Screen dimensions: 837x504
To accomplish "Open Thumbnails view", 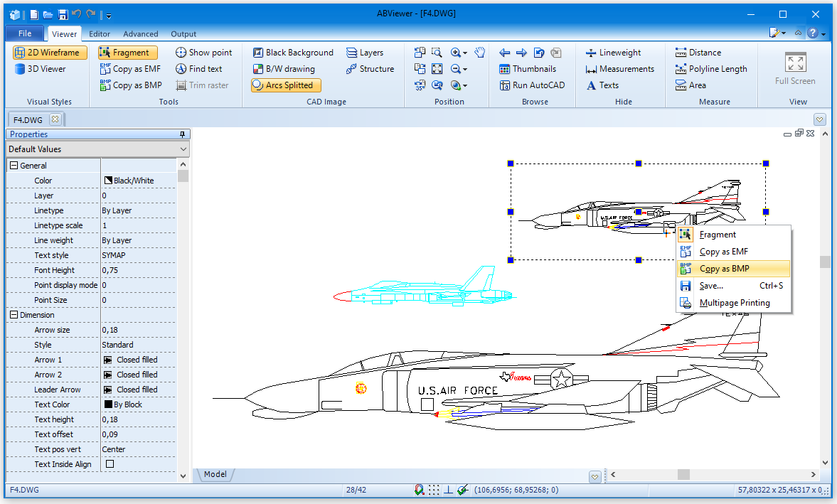I will [x=528, y=69].
